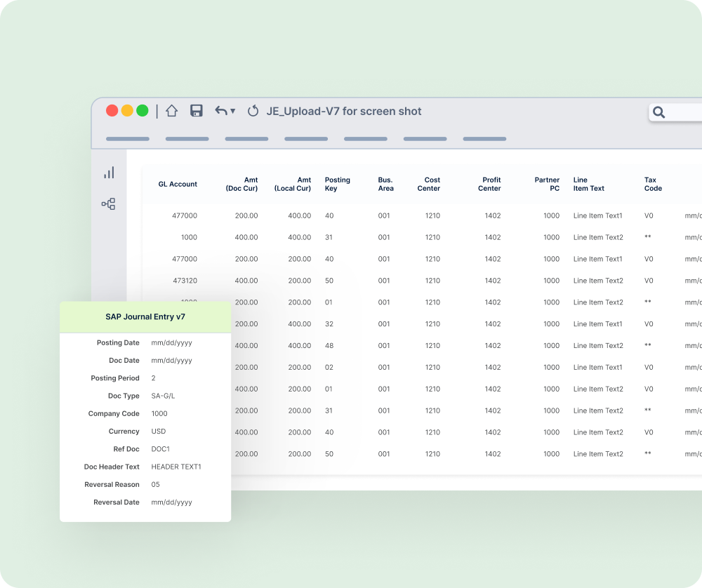Sort by GL Account column header
Viewport: 702px width, 588px height.
click(x=178, y=184)
